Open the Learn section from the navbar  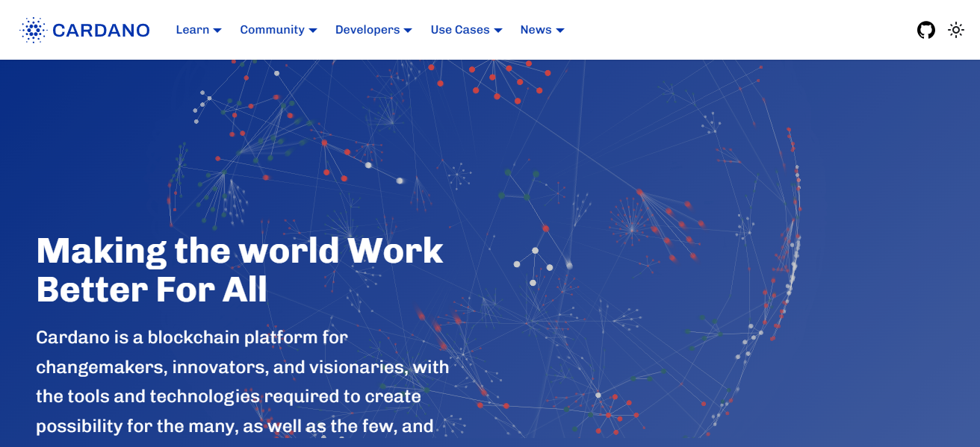[194, 30]
